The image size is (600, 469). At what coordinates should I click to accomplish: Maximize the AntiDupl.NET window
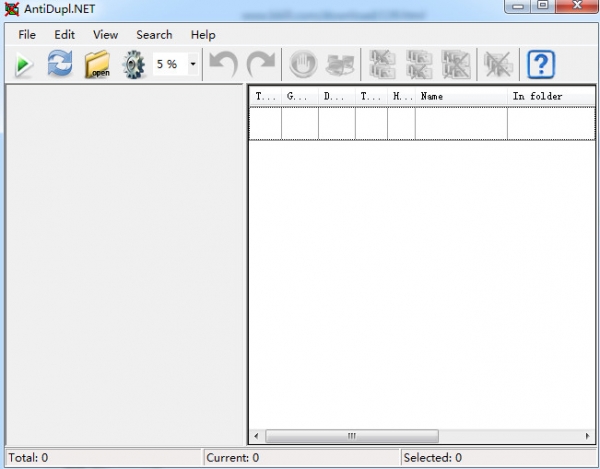pyautogui.click(x=543, y=6)
